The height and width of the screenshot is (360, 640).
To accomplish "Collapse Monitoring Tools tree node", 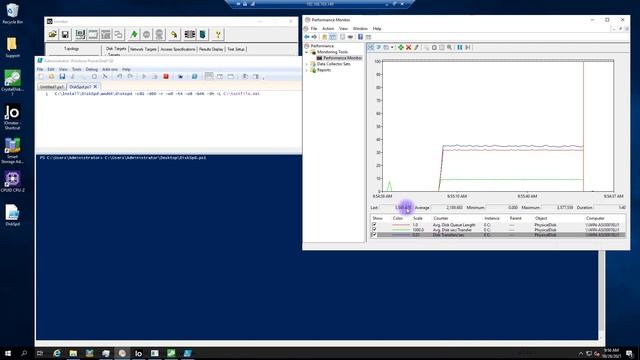I will point(307,52).
